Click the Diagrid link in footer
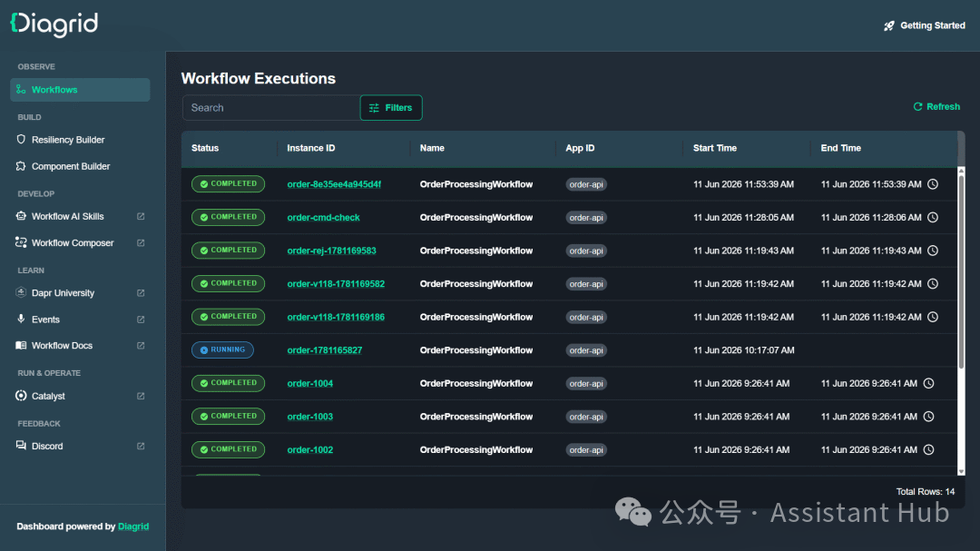This screenshot has width=980, height=551. point(133,526)
